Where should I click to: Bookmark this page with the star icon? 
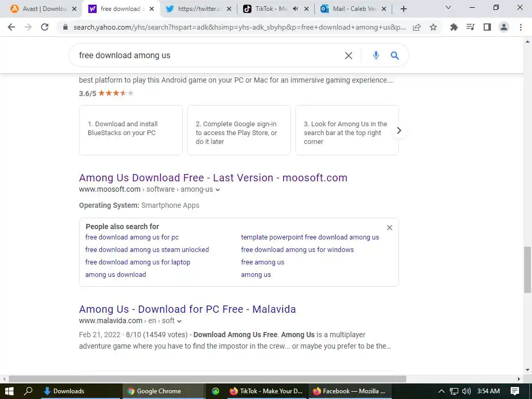point(433,27)
